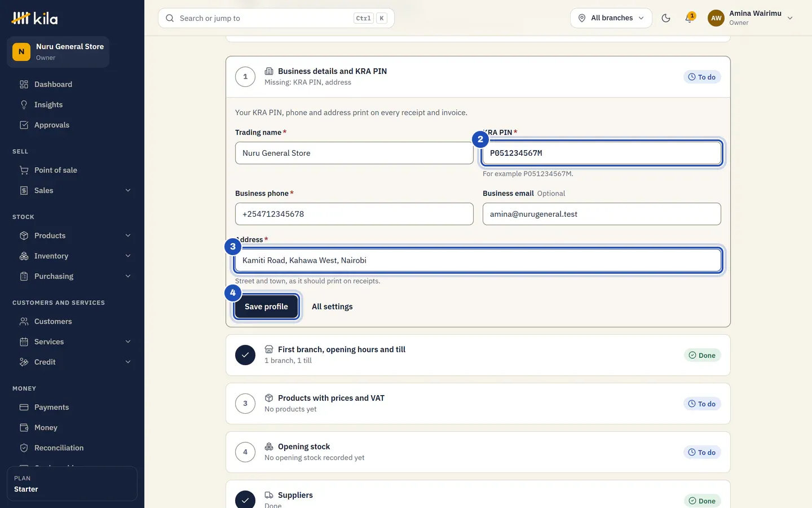The height and width of the screenshot is (508, 812).
Task: Click the Save profile button
Action: click(266, 306)
